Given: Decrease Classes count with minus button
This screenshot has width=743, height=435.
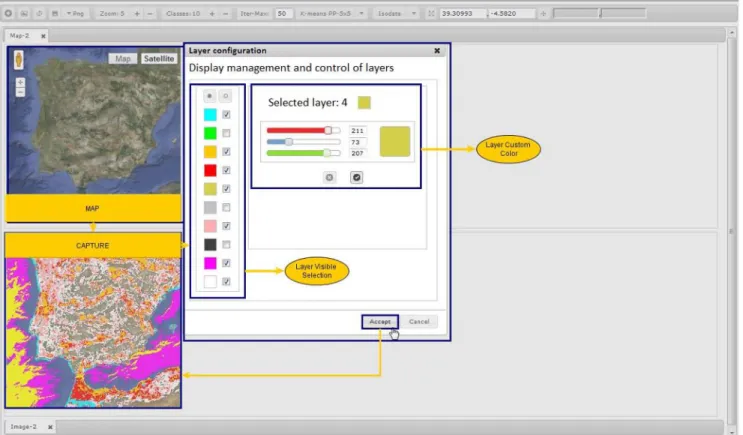Looking at the screenshot, I should tap(226, 14).
